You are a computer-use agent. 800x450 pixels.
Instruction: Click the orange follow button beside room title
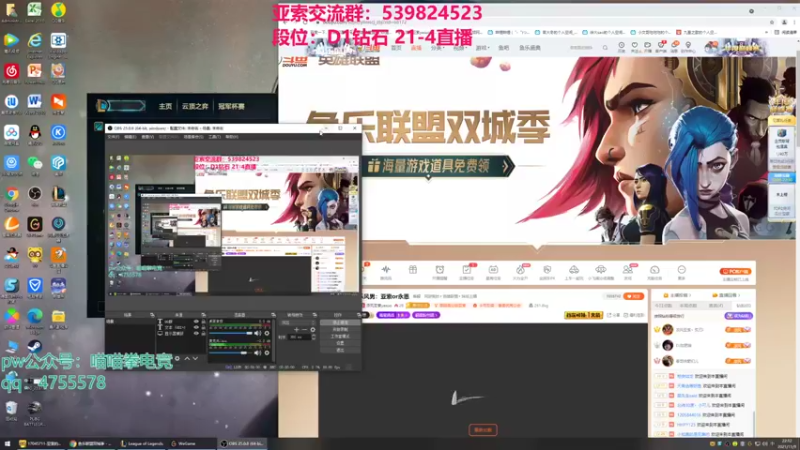pos(634,296)
